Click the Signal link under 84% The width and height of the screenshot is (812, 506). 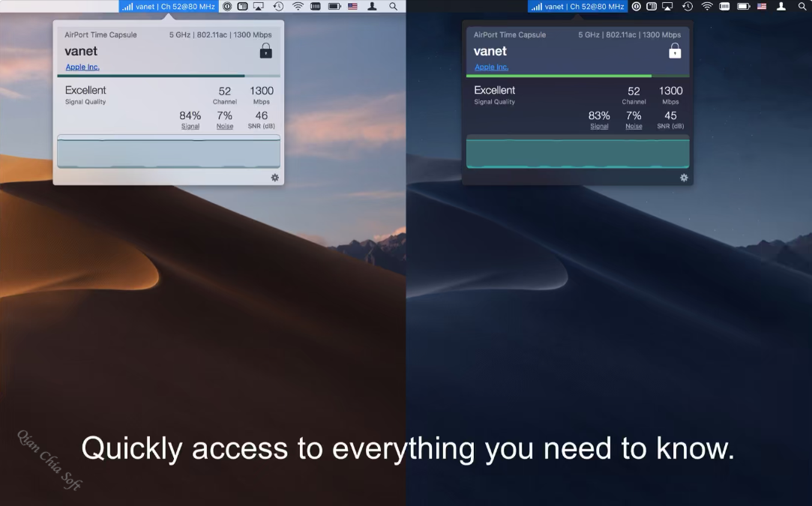pos(190,126)
